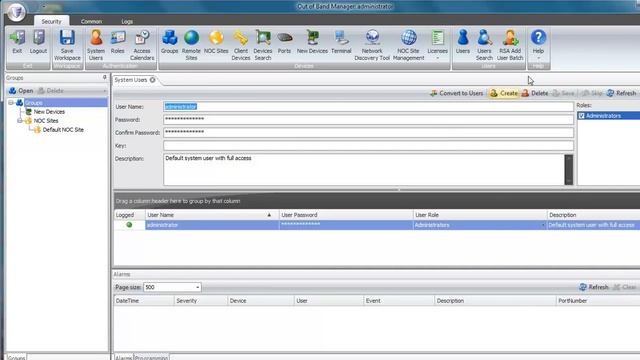This screenshot has width=640, height=360.
Task: Click the application logo button
Action: pyautogui.click(x=16, y=12)
